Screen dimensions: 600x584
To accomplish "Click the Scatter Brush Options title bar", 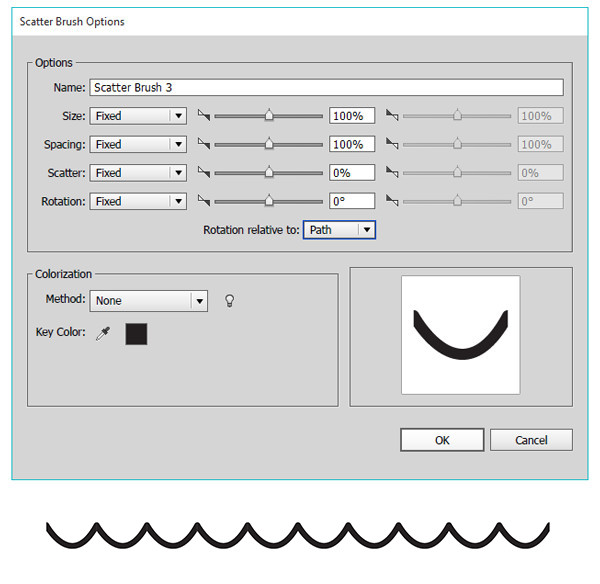I will pos(300,22).
